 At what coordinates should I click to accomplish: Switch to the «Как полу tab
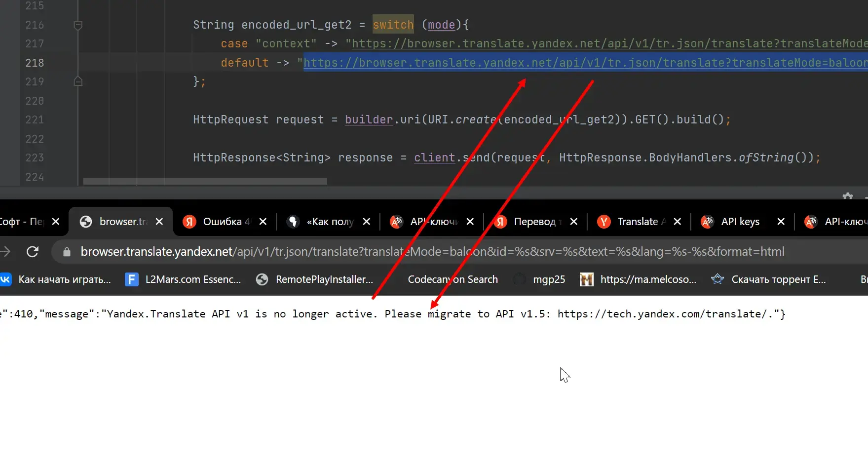(x=328, y=222)
